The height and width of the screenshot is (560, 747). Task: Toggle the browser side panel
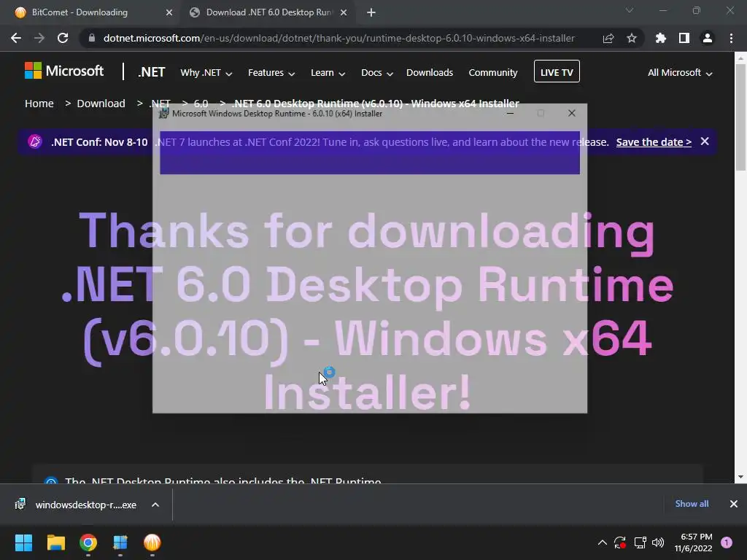(x=684, y=38)
